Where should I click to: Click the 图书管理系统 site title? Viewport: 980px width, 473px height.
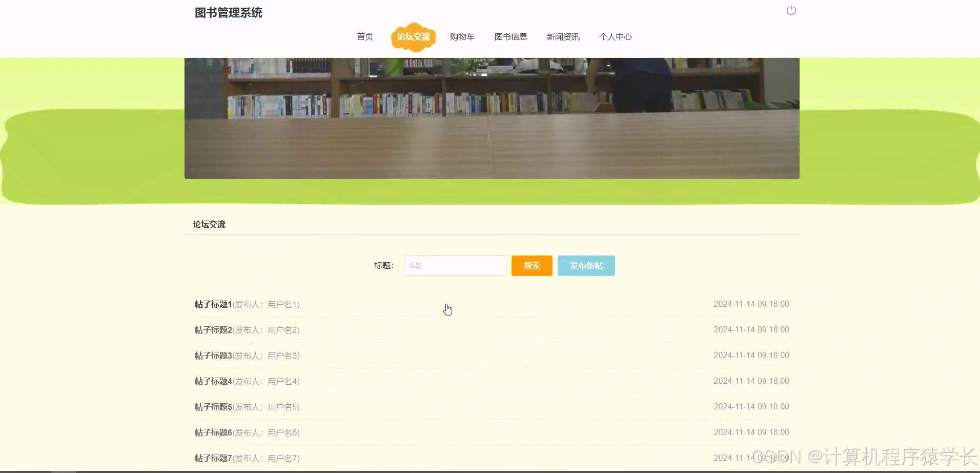(228, 13)
